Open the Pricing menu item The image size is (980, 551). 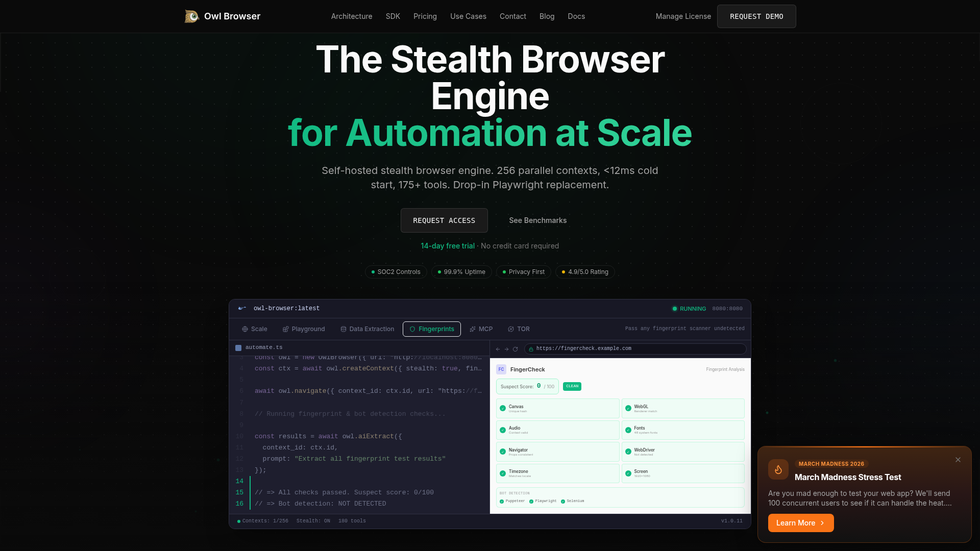(425, 16)
